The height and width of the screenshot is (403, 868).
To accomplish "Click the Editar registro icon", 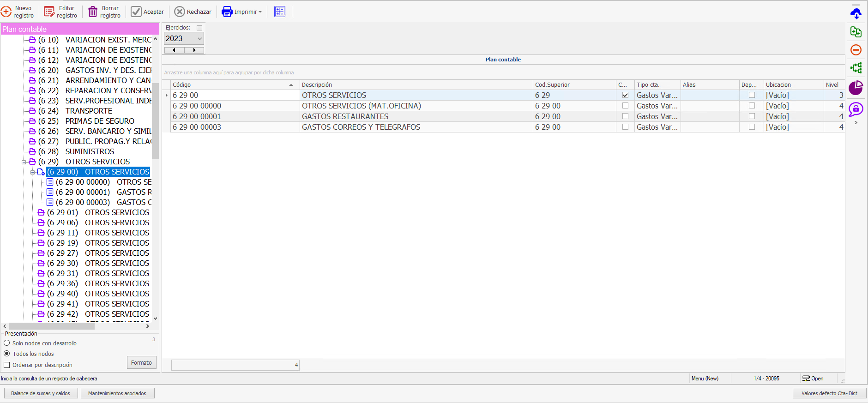I will 49,12.
